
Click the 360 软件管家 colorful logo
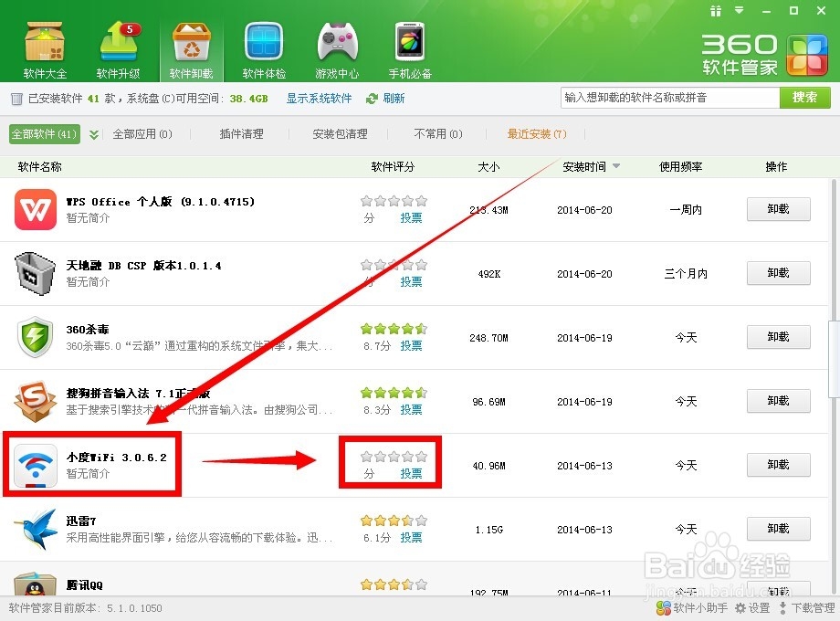click(807, 55)
